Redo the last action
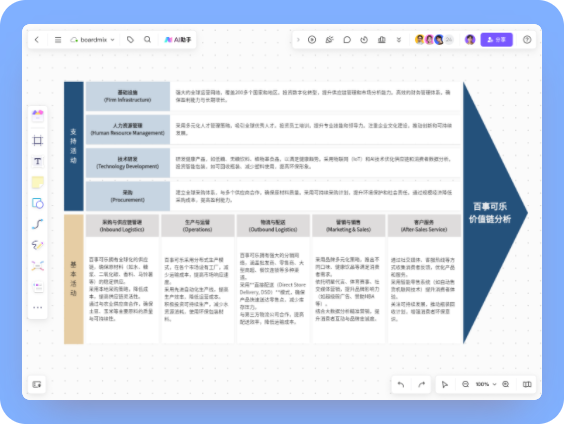The width and height of the screenshot is (564, 424). click(x=421, y=384)
